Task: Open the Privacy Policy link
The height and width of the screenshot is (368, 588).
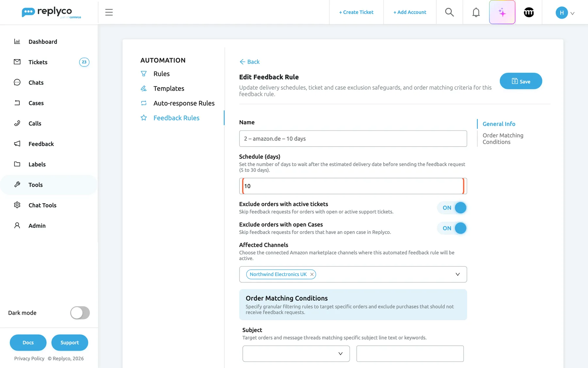Action: pyautogui.click(x=29, y=359)
